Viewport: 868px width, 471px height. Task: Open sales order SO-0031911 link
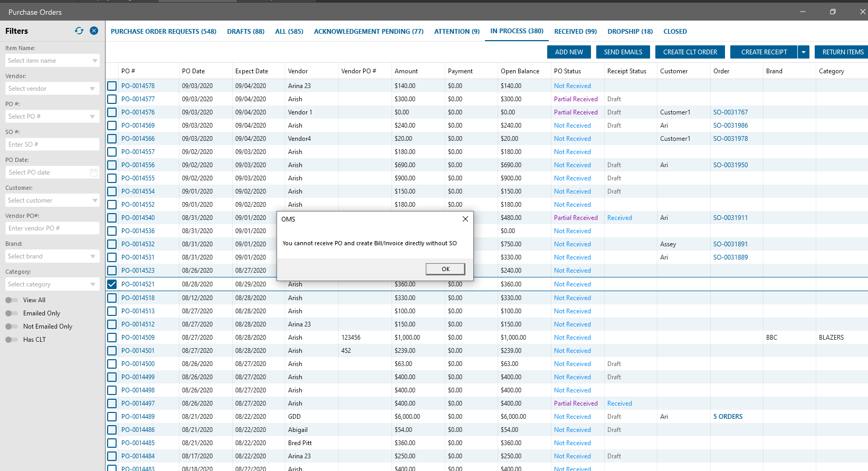pyautogui.click(x=731, y=218)
